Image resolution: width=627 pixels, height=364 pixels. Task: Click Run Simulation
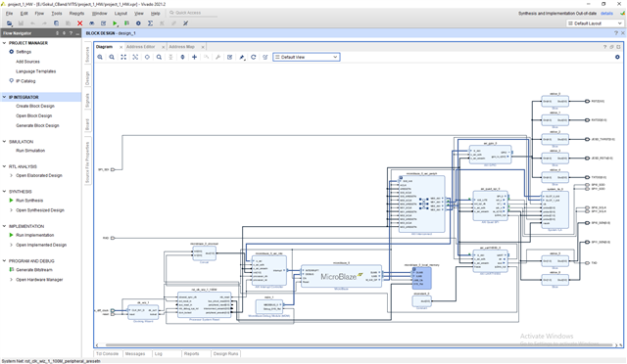pyautogui.click(x=30, y=151)
